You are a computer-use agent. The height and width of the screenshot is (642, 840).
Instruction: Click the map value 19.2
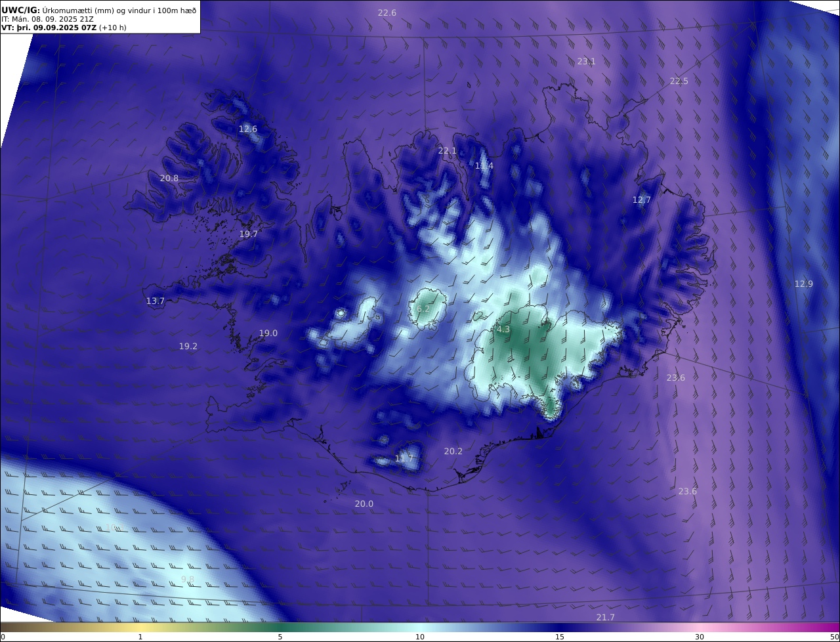[x=188, y=347]
